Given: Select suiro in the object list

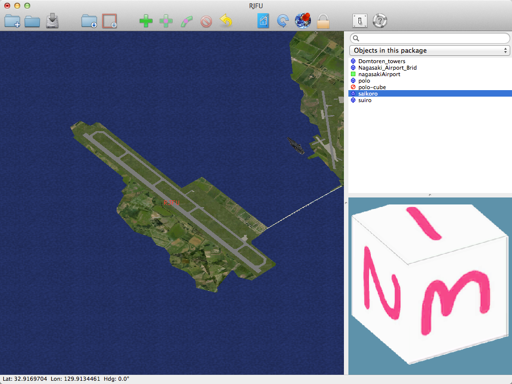Looking at the screenshot, I should click(365, 100).
